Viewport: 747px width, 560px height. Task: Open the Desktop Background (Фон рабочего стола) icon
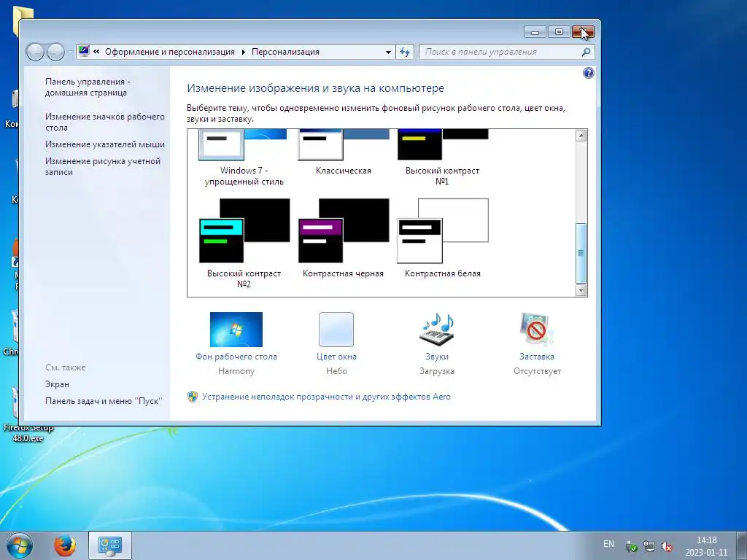[x=236, y=330]
